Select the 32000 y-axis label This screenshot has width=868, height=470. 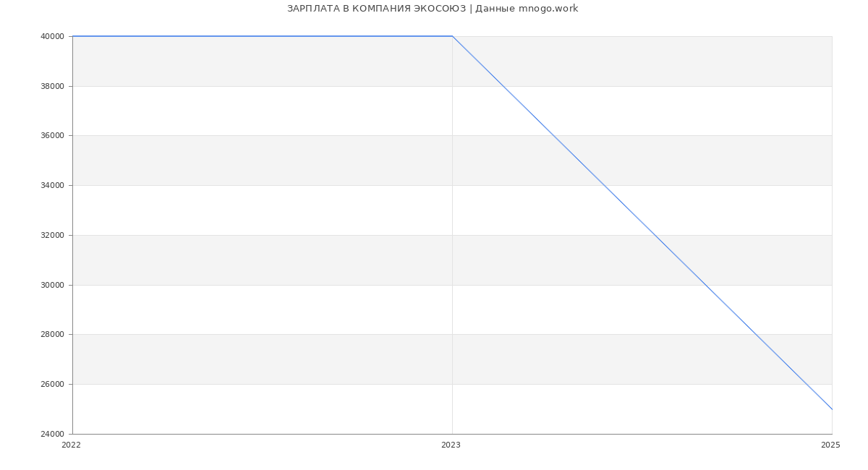(x=53, y=236)
